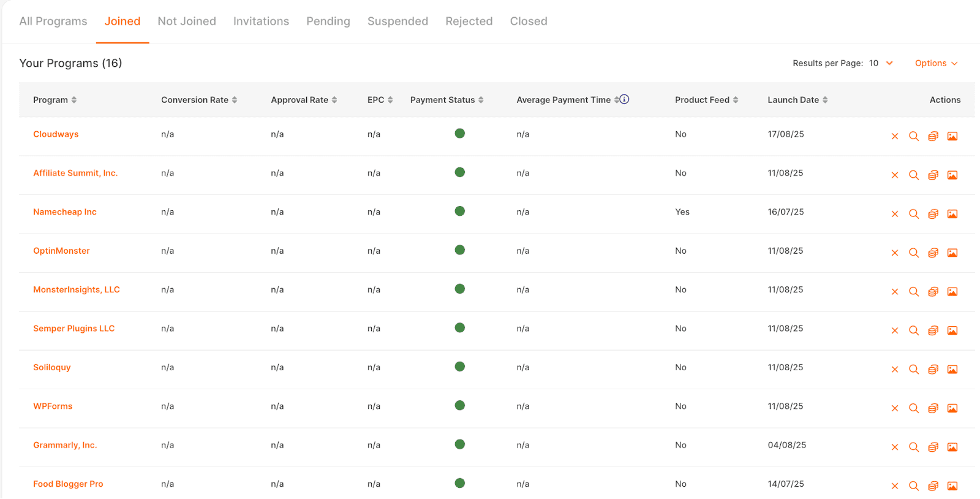Click the image icon for Namecheap Inc
This screenshot has width=980, height=499.
pyautogui.click(x=952, y=214)
